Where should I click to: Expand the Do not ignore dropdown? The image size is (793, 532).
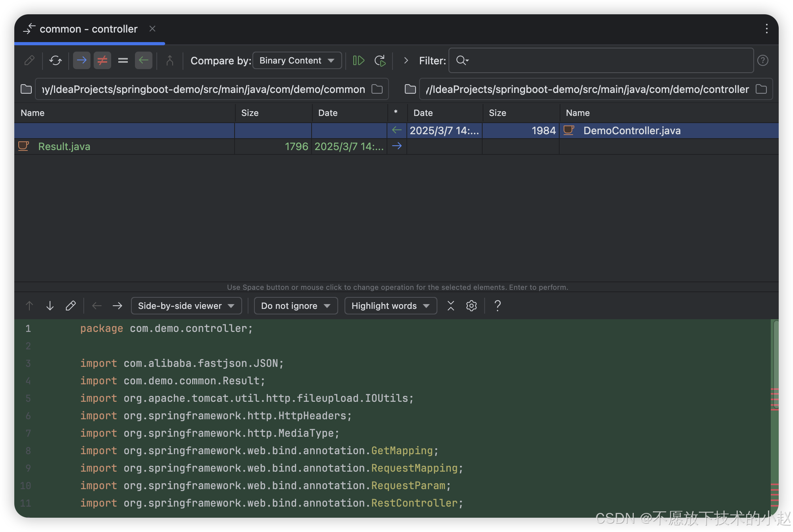(x=296, y=306)
